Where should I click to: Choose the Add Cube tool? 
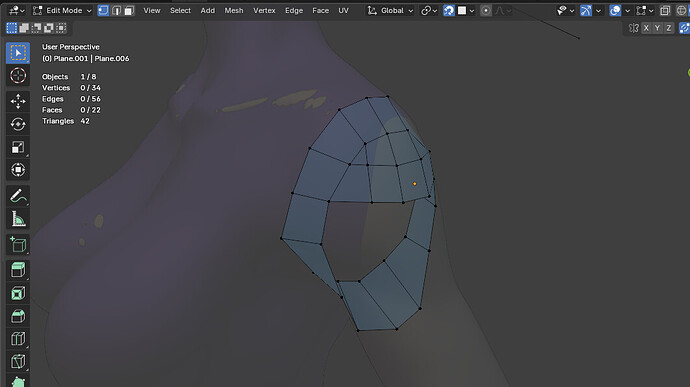point(18,244)
